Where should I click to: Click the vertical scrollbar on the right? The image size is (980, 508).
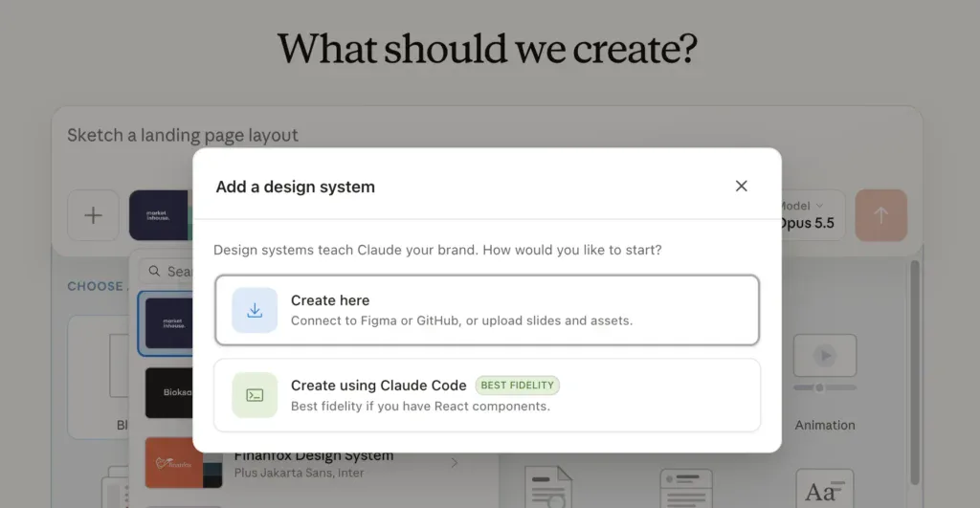pos(914,372)
